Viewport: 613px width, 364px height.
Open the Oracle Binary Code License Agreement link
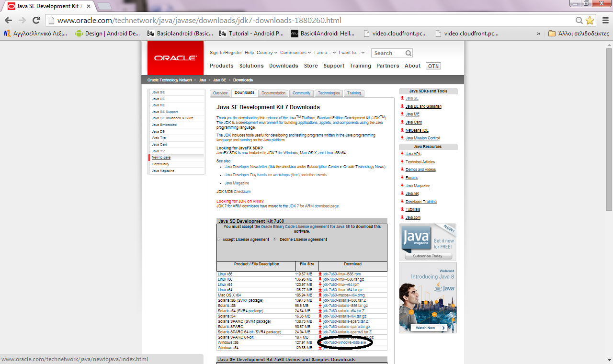(306, 227)
